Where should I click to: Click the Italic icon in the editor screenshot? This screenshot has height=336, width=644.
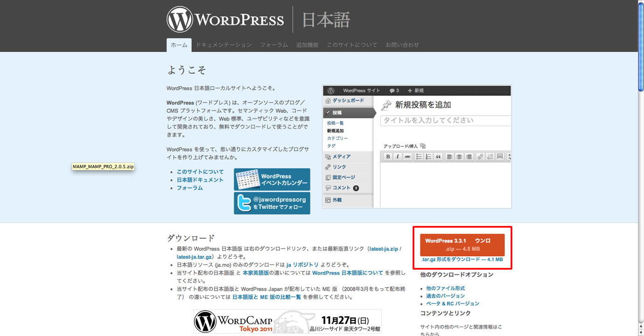point(398,157)
